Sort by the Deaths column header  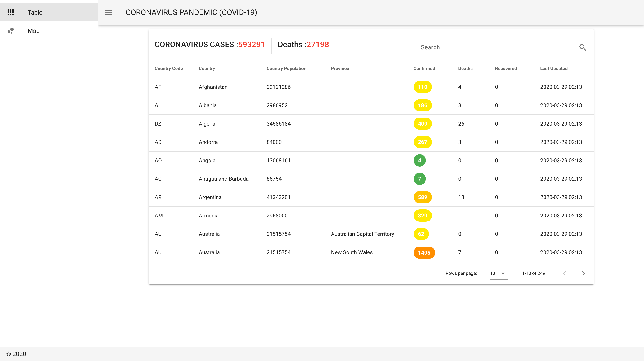coord(465,68)
